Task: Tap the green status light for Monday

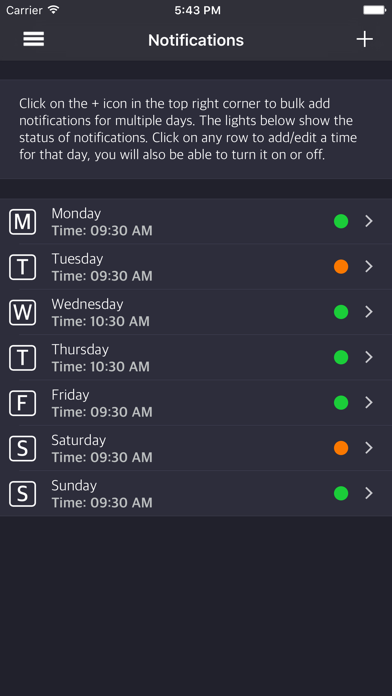Action: (341, 221)
